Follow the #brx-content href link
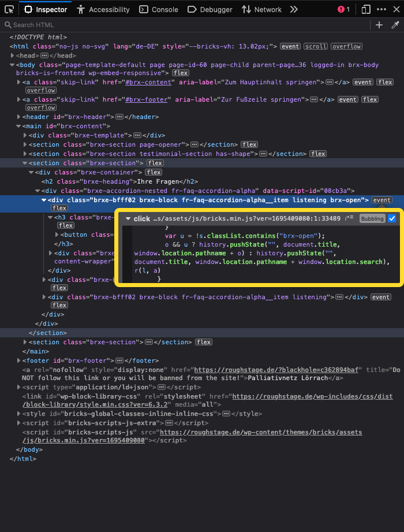The height and width of the screenshot is (532, 404). pyautogui.click(x=148, y=82)
